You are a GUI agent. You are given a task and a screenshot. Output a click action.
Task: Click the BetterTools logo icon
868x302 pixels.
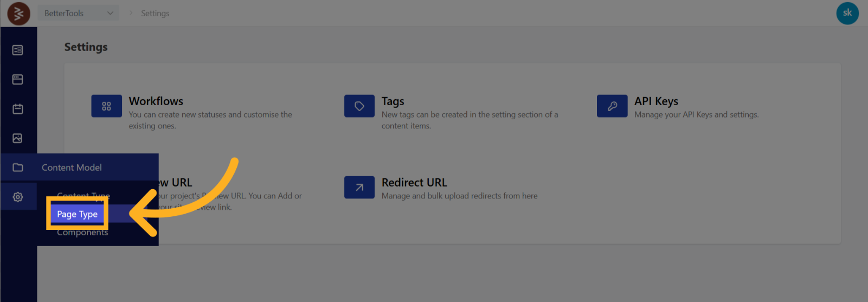coord(18,14)
